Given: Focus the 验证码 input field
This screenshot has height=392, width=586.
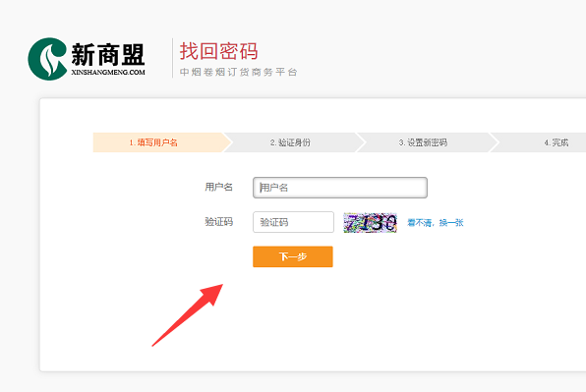Looking at the screenshot, I should 293,222.
